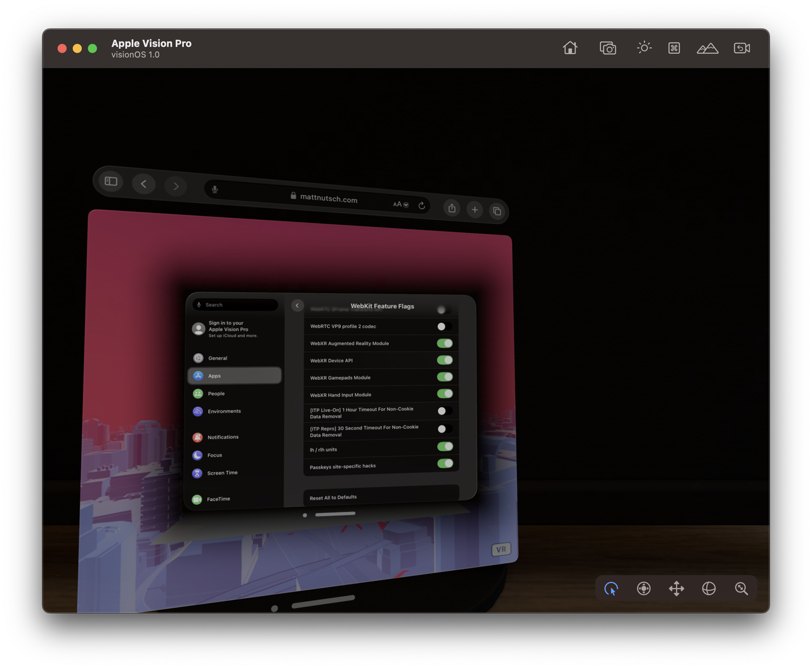Select People in Settings sidebar
The width and height of the screenshot is (812, 669).
point(235,393)
